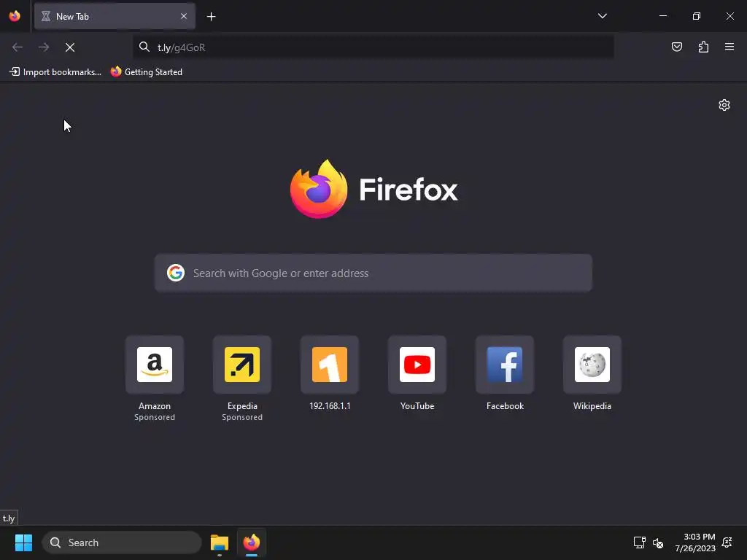Open new tab personalize gear icon
Image resolution: width=747 pixels, height=560 pixels.
click(724, 105)
